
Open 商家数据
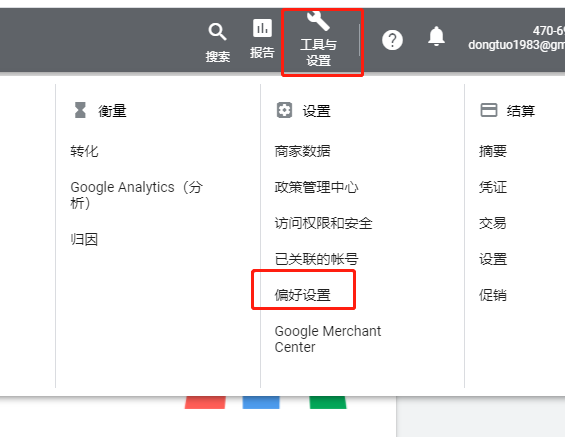click(302, 151)
